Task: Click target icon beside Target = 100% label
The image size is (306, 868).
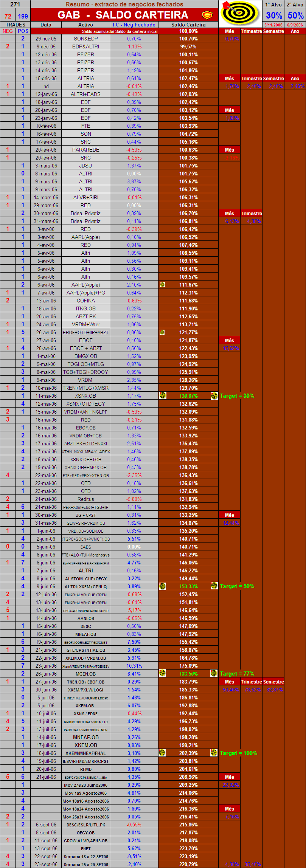Action: pyautogui.click(x=214, y=753)
